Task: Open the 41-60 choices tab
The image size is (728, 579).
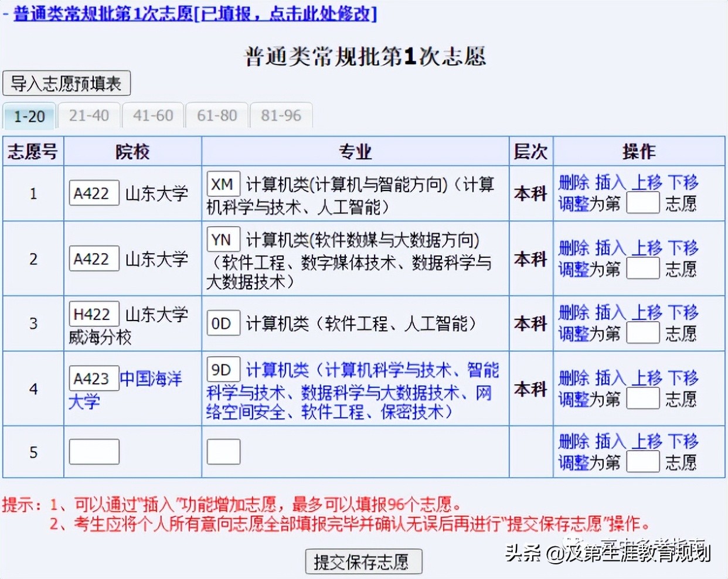Action: click(x=152, y=115)
